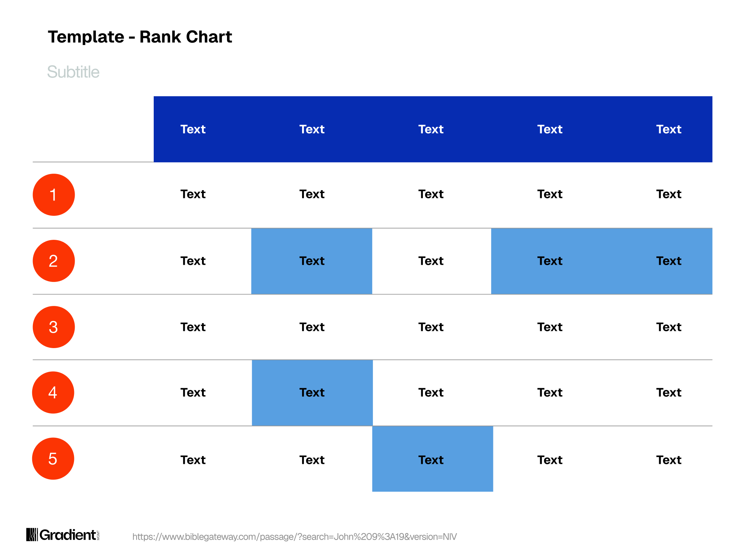Click fourth column highlighted cell in row 2

click(x=551, y=261)
